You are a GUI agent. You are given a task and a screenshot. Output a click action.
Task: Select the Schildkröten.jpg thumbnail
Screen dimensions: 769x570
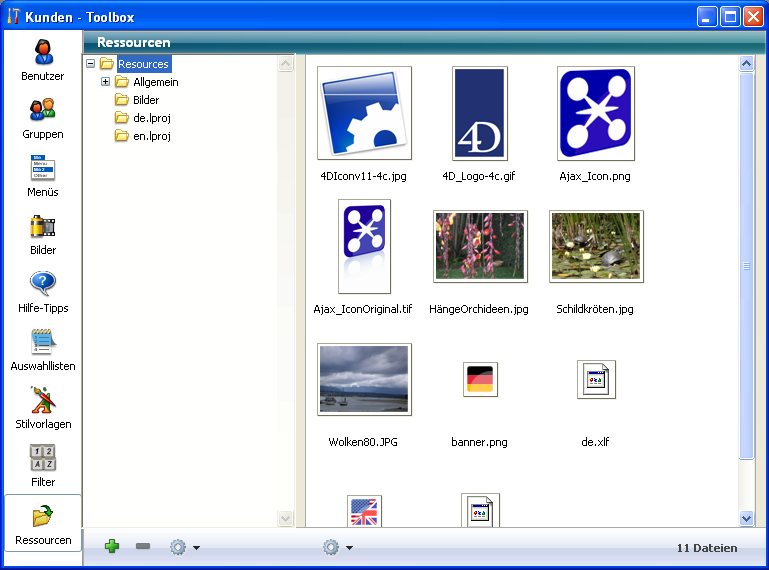[596, 246]
